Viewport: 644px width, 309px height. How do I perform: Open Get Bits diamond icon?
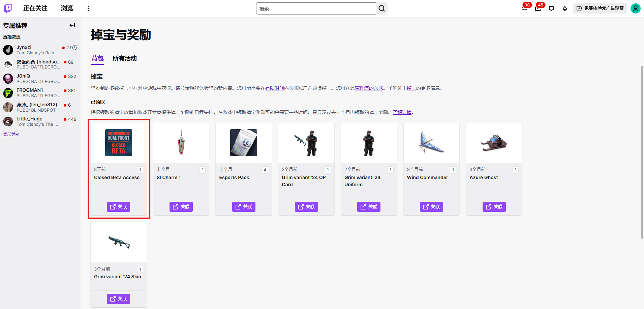[565, 8]
